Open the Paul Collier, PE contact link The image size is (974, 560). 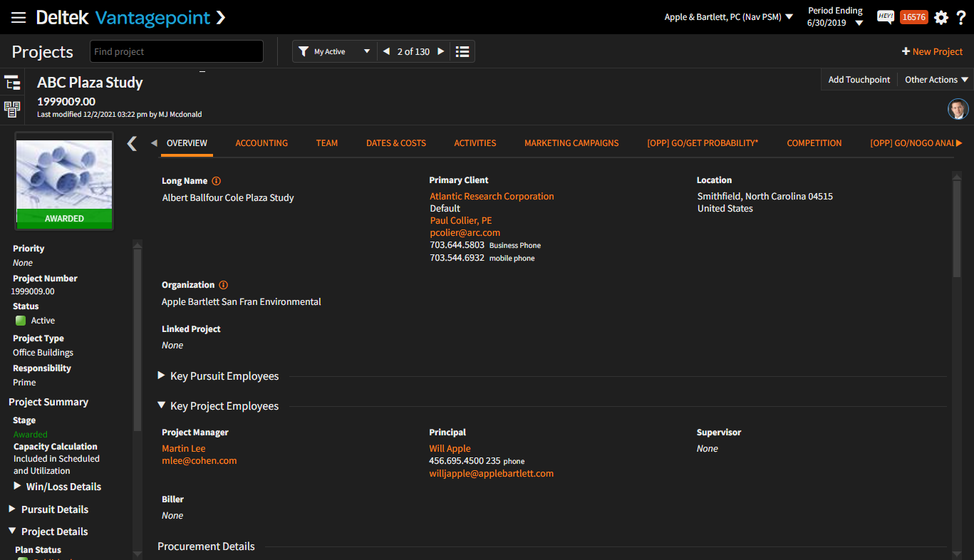click(461, 220)
